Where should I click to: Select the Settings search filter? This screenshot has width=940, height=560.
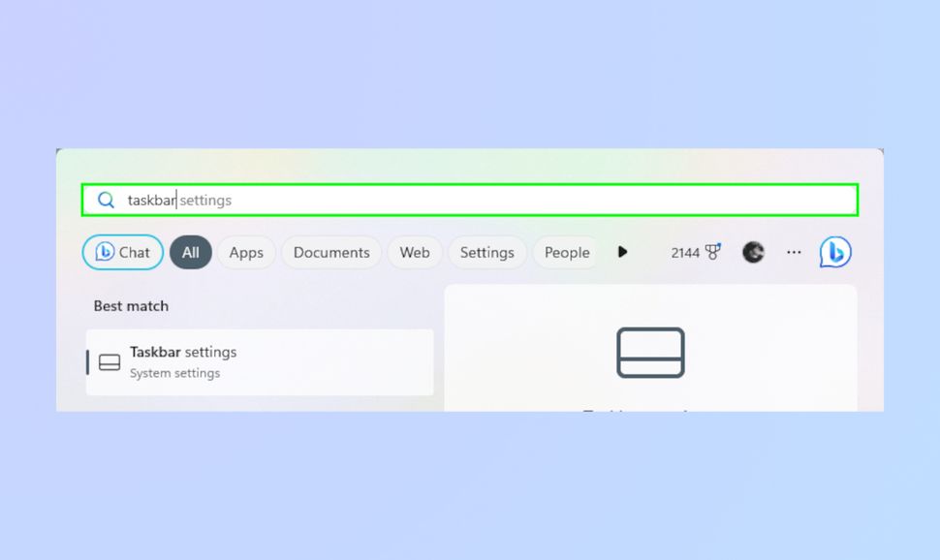pyautogui.click(x=487, y=252)
